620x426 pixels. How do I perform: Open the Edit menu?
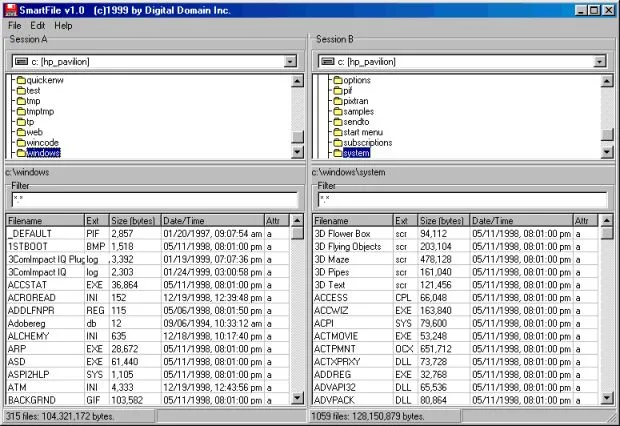37,25
